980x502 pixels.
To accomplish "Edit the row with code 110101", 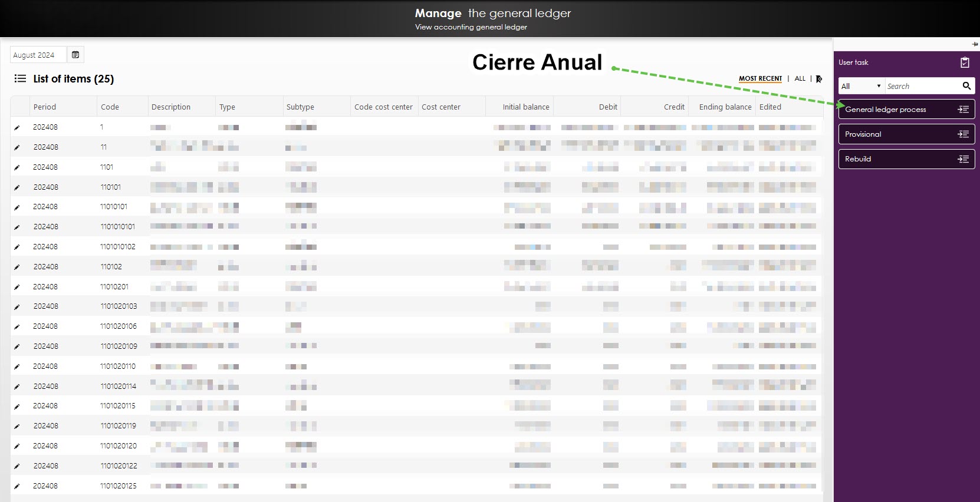I will click(17, 187).
